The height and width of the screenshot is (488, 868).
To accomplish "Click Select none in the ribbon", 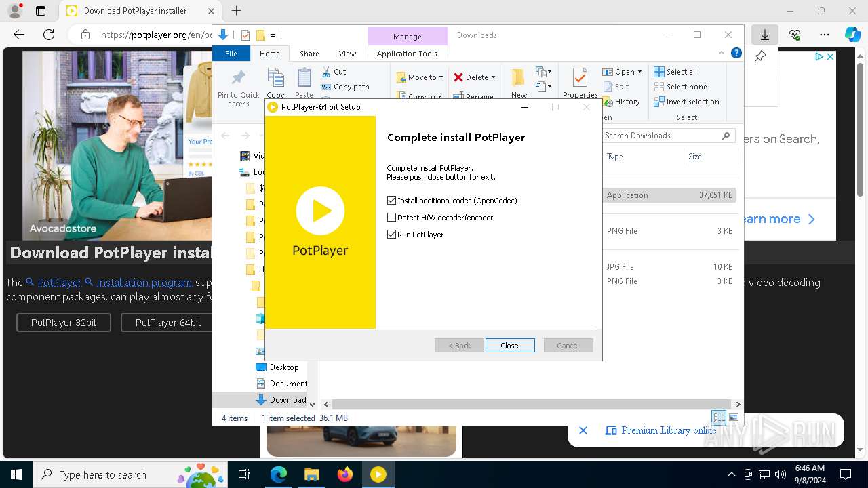I will pyautogui.click(x=680, y=87).
